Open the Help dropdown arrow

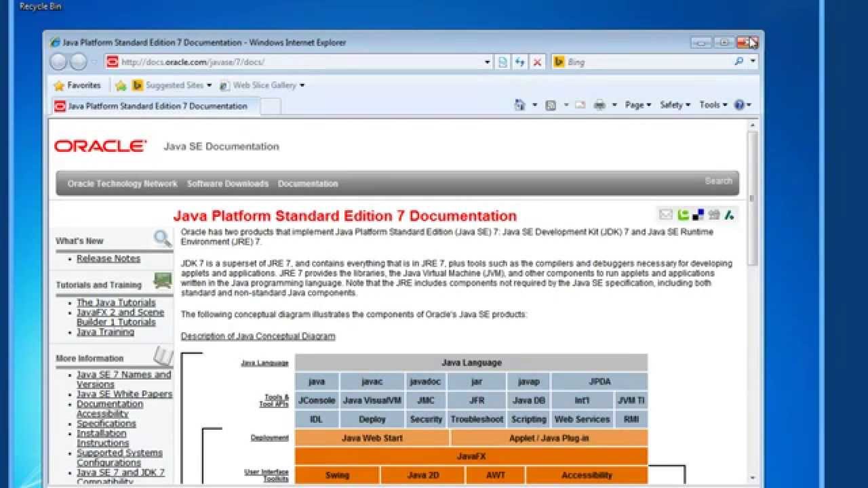coord(749,105)
